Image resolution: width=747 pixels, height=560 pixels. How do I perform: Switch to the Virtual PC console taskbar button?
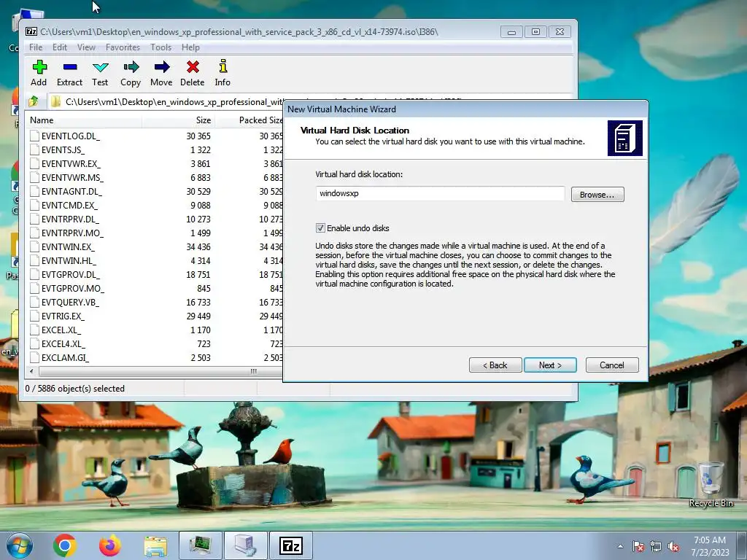(201, 545)
